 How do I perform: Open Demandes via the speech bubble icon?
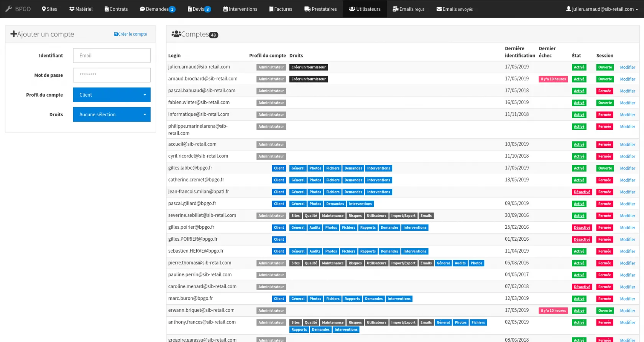(x=142, y=9)
